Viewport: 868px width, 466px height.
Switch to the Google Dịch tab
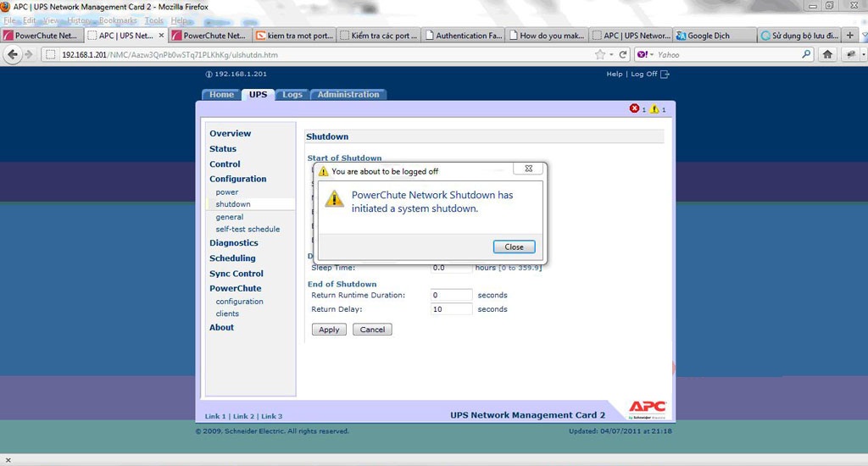pyautogui.click(x=715, y=36)
